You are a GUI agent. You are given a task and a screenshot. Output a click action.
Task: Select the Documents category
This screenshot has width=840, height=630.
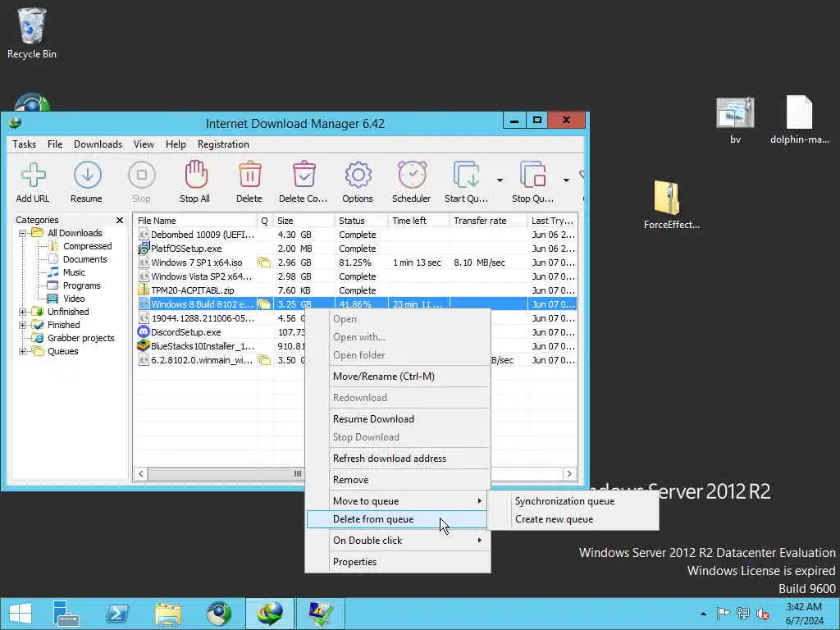[84, 259]
